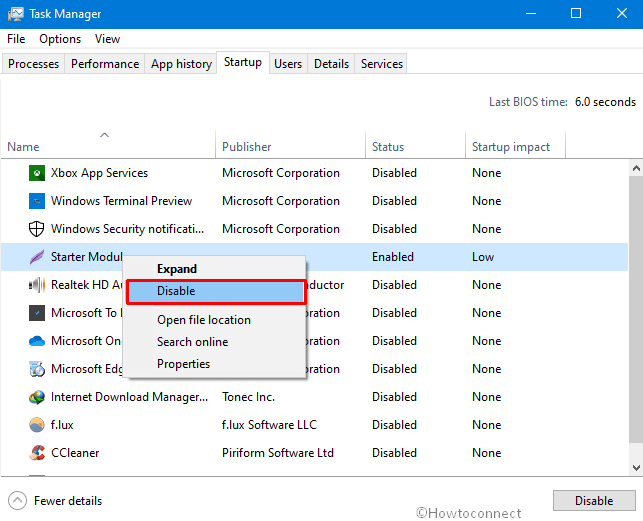643x521 pixels.
Task: Choose Disable in the context menu
Action: tap(216, 292)
